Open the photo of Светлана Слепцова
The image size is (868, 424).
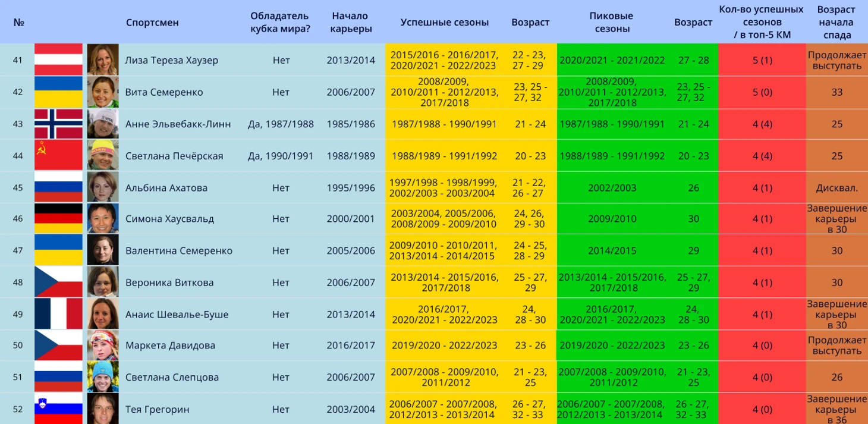click(x=103, y=377)
